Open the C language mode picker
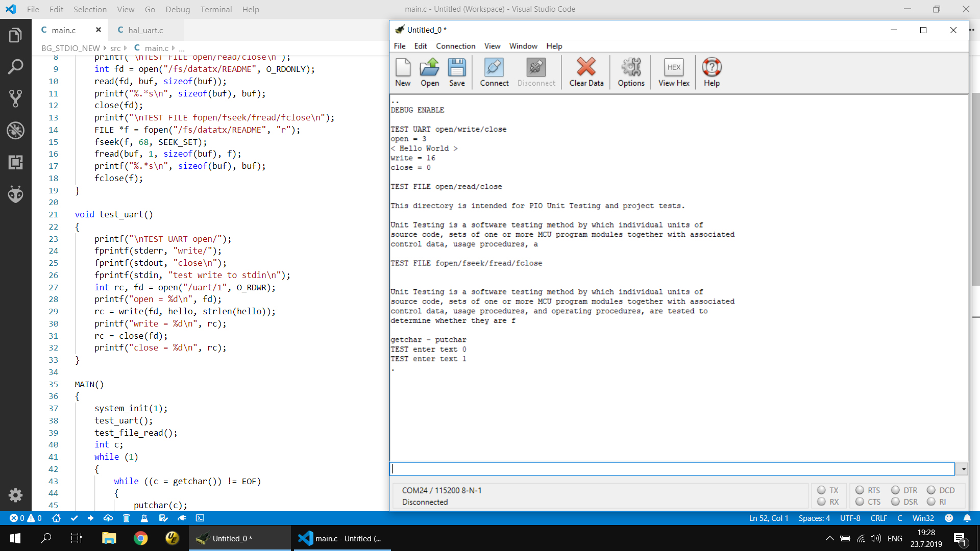 coord(900,518)
